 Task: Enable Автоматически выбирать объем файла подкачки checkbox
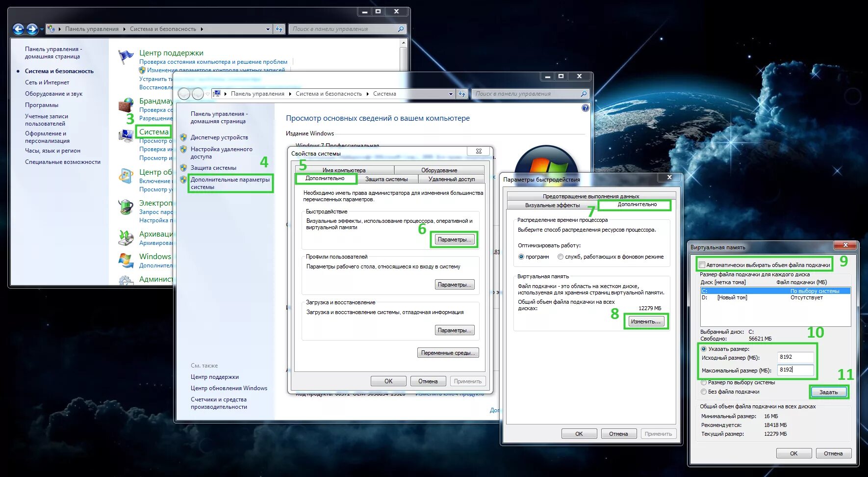[702, 265]
